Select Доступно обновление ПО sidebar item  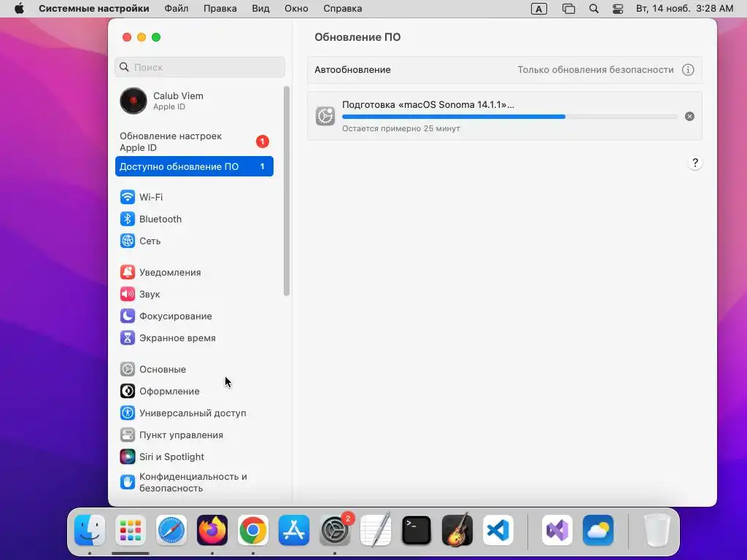point(194,167)
